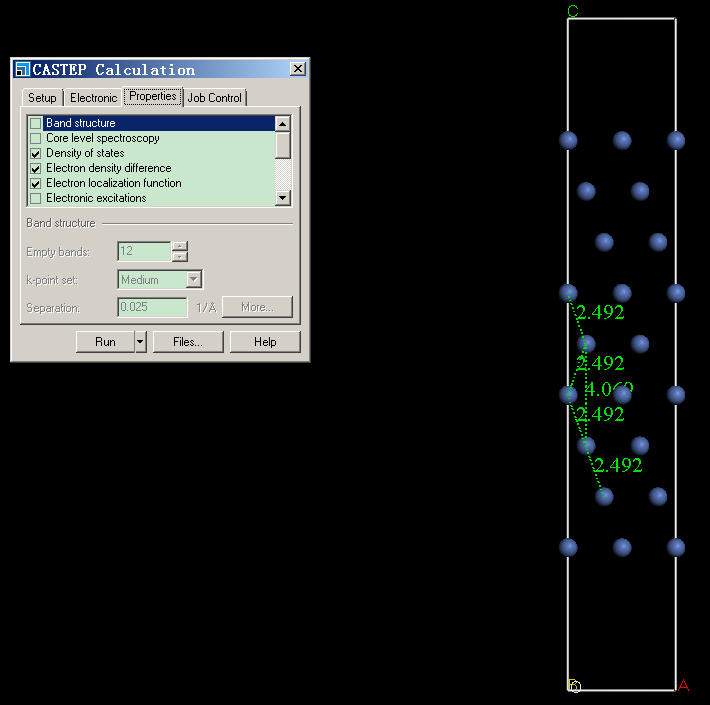Image resolution: width=710 pixels, height=705 pixels.
Task: Increase Empty bands with the up spinner
Action: (180, 246)
